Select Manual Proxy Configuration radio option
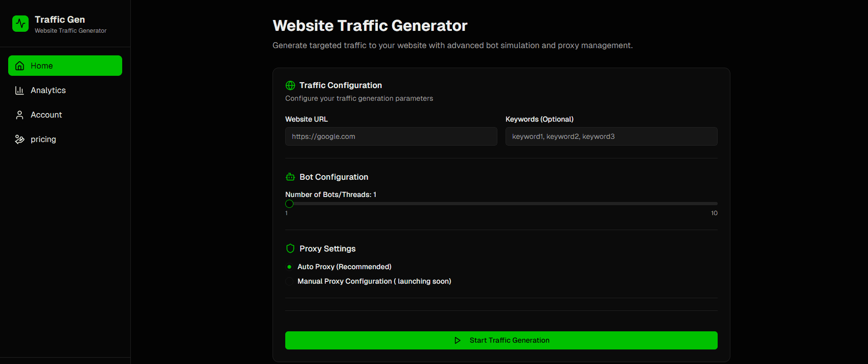Screen dimensions: 868x364 click(x=289, y=281)
